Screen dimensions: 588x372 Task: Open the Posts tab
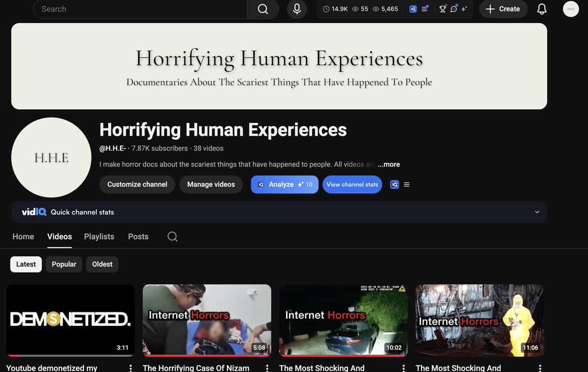(138, 236)
